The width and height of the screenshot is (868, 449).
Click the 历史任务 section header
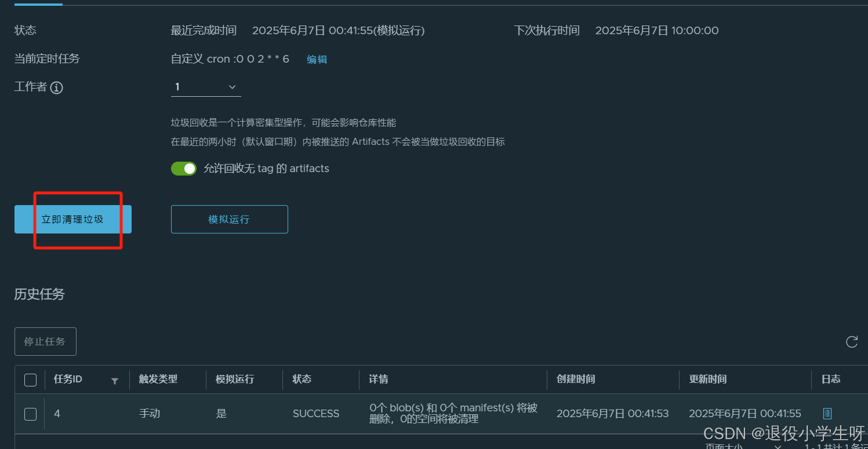38,294
